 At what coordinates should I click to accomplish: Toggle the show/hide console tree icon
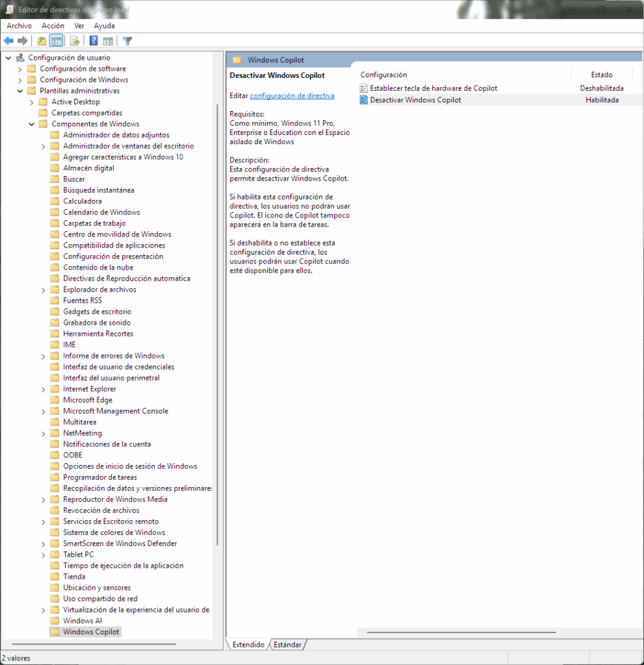point(56,41)
